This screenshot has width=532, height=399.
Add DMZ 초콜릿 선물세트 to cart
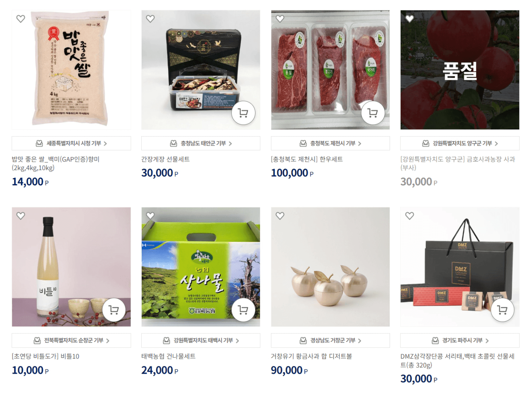click(502, 310)
